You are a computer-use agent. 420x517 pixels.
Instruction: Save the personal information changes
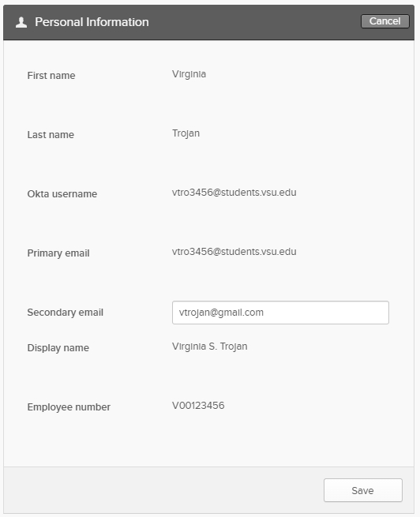click(362, 490)
